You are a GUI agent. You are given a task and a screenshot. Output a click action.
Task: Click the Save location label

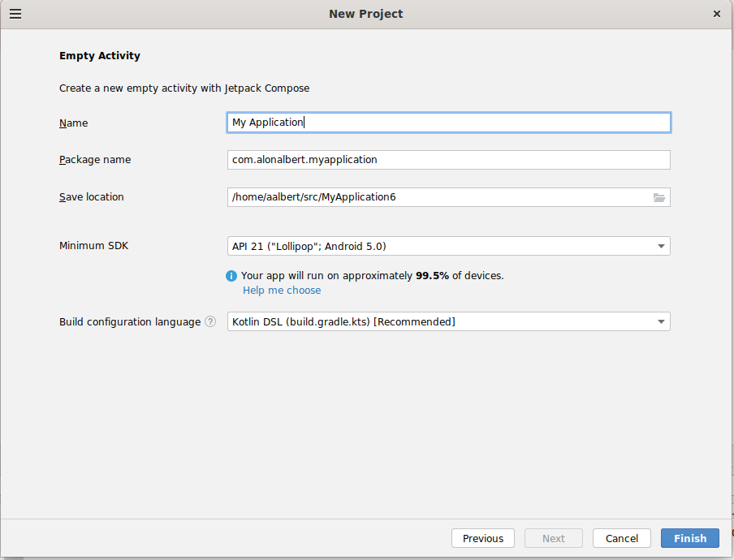(92, 197)
